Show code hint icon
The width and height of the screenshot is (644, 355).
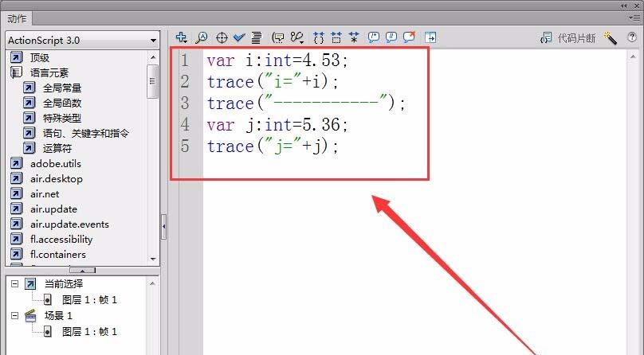[278, 37]
